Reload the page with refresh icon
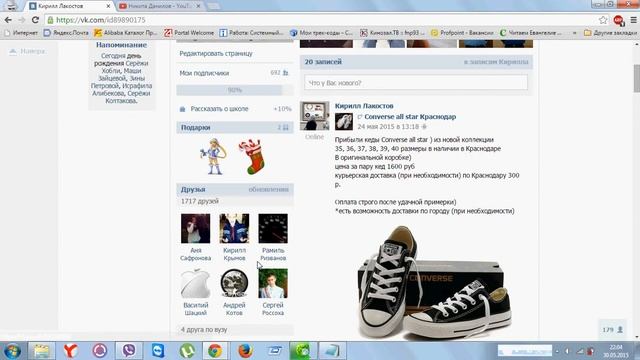Viewport: 640px width, 360px height. point(35,20)
